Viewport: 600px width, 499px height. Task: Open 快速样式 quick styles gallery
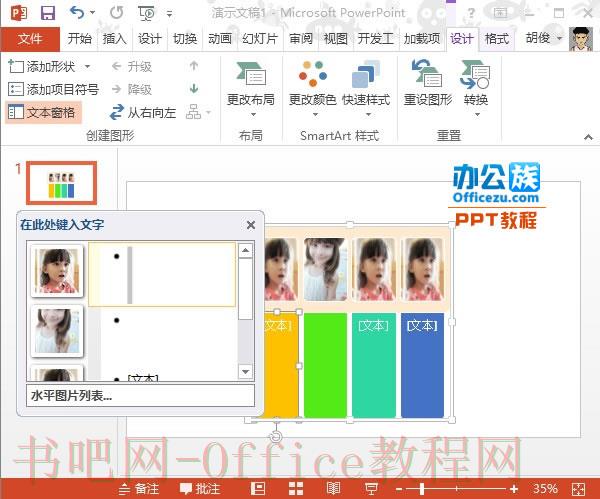pos(366,89)
